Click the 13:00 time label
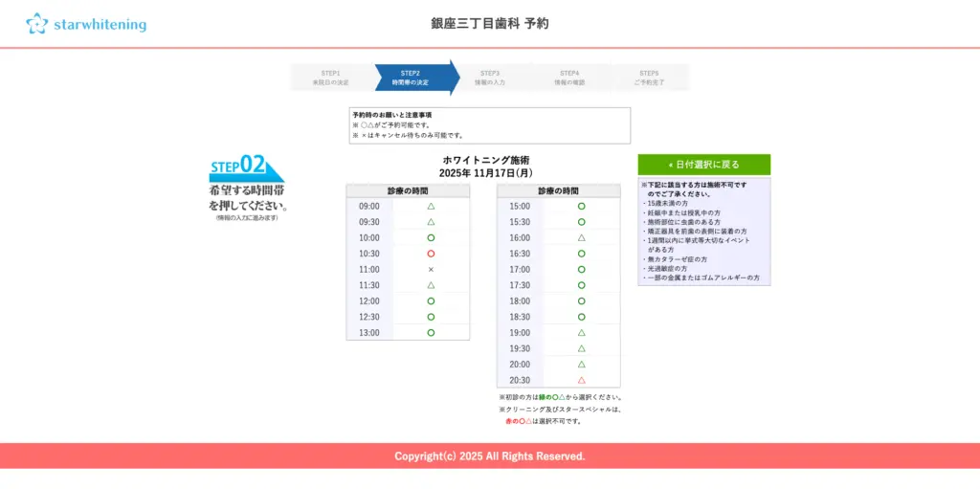Viewport: 980px width, 489px height. [x=368, y=333]
